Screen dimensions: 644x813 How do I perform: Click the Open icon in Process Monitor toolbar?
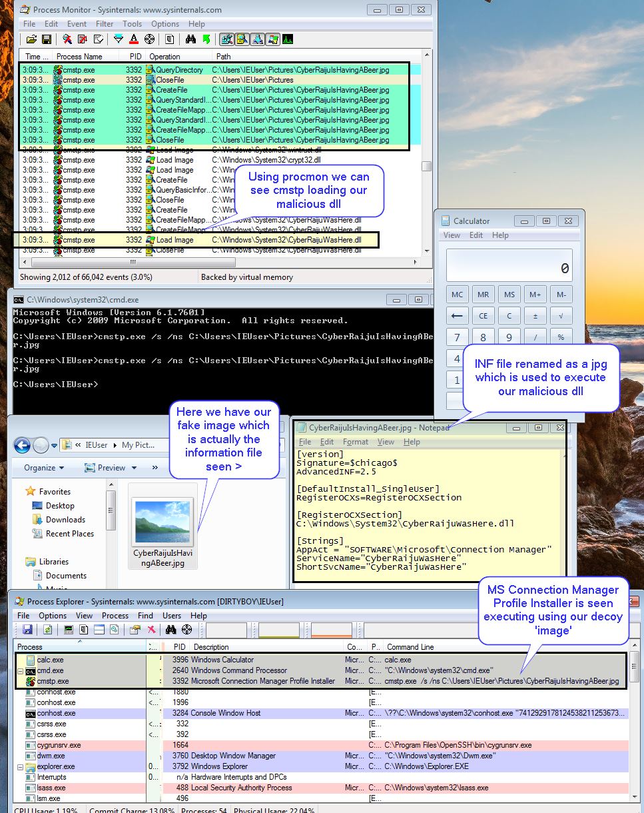(31, 39)
